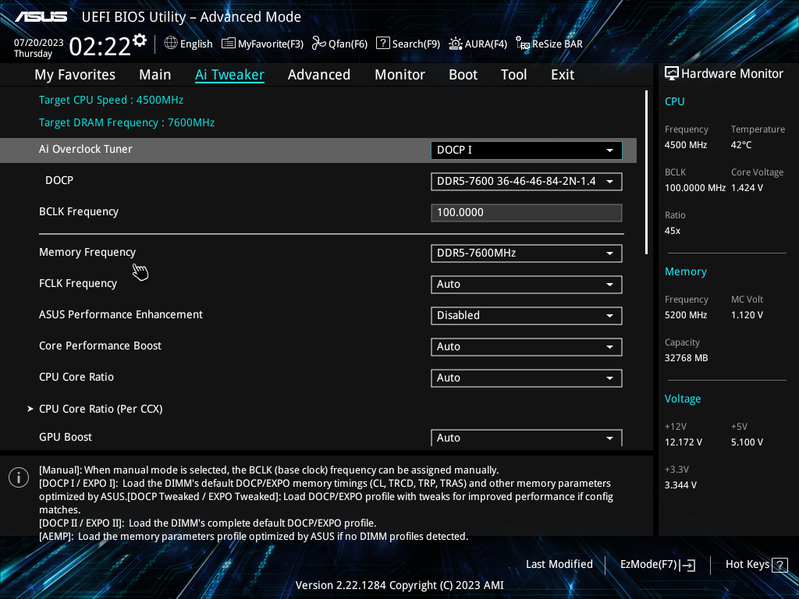Select the FCLK Frequency label

[x=78, y=284]
